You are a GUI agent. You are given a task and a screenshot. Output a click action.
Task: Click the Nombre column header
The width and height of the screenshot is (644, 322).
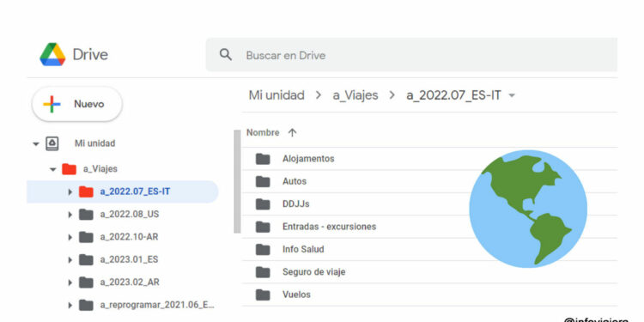click(263, 132)
